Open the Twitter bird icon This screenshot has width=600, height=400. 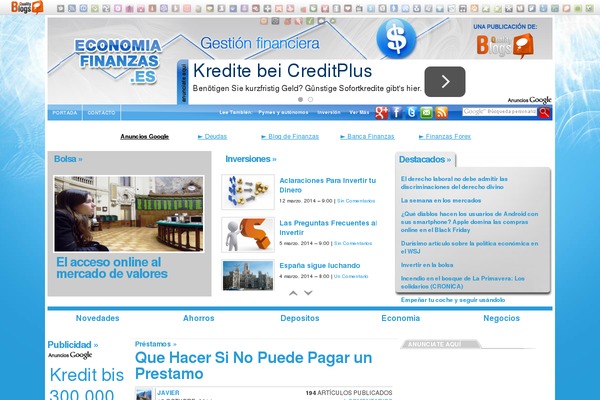coord(411,113)
